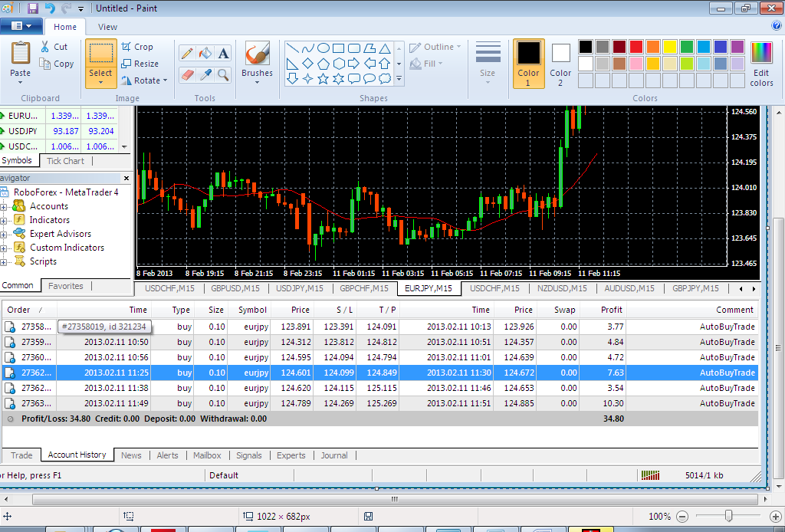Screen dimensions: 785x532
Task: Select the Magnifier tool
Action: (223, 75)
